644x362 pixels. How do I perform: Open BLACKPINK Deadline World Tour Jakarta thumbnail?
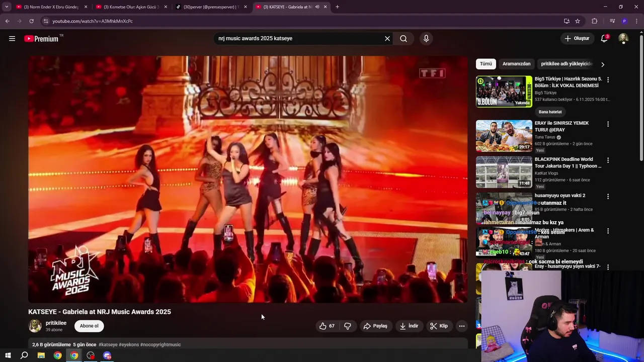504,172
